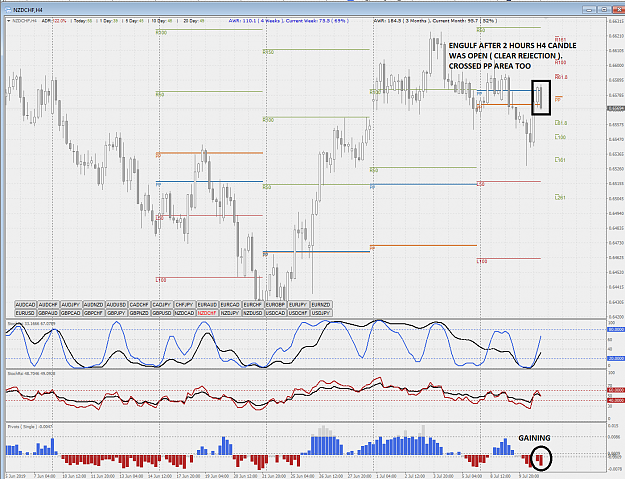Select the EURCHF symbol button
The image size is (625, 479).
tap(253, 304)
